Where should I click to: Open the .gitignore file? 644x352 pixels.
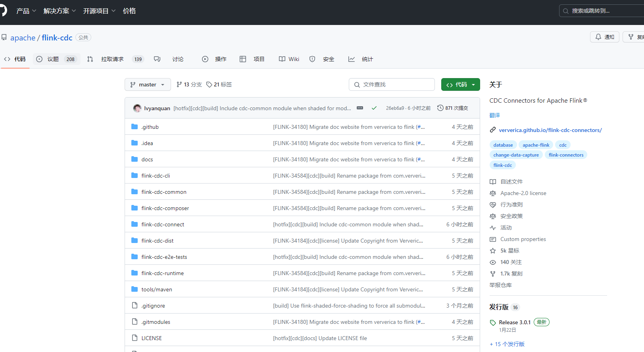tap(153, 306)
